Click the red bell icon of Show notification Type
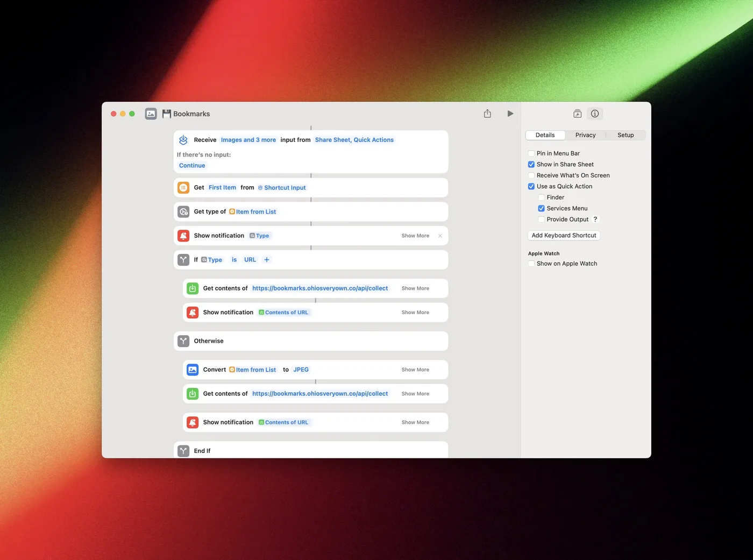 coord(183,236)
